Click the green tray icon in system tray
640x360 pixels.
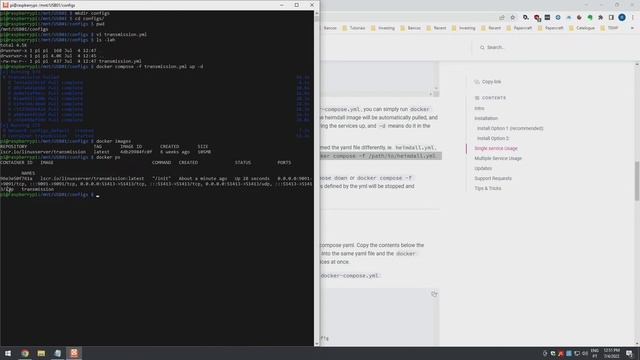(553, 353)
